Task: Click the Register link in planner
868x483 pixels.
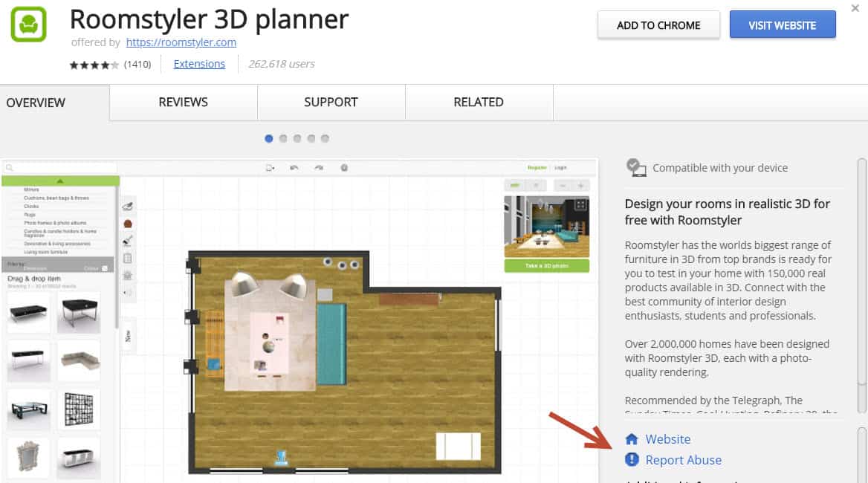Action: tap(537, 168)
